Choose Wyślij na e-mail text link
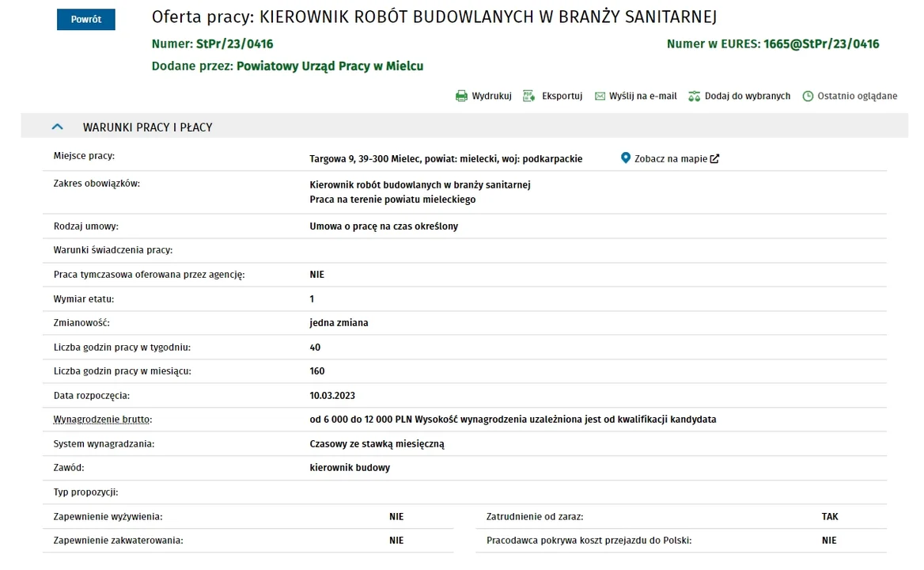924x570 pixels. pyautogui.click(x=642, y=97)
